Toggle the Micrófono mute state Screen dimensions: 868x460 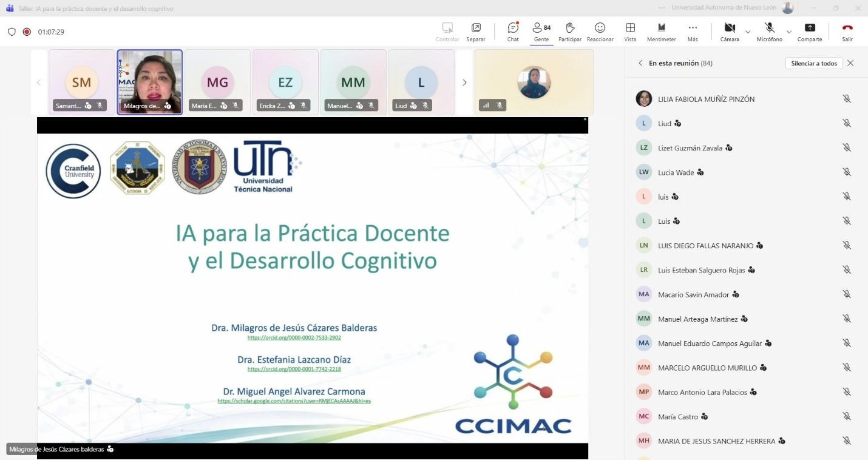coord(770,28)
